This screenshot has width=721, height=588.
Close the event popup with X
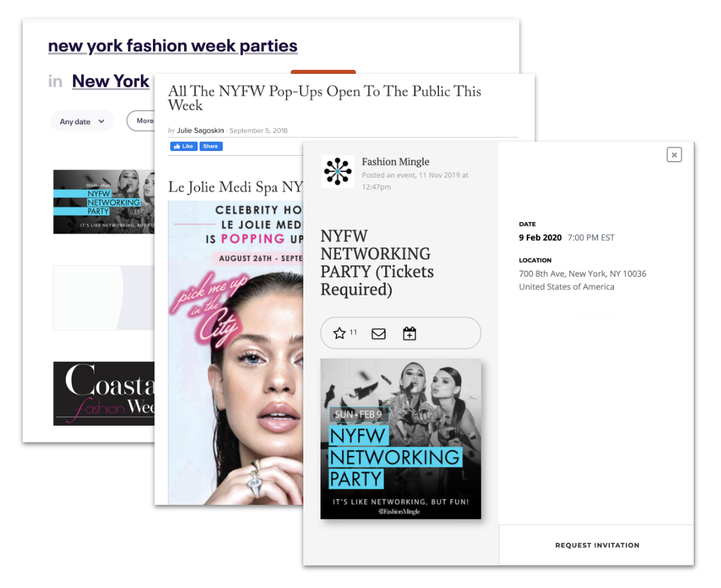point(674,154)
